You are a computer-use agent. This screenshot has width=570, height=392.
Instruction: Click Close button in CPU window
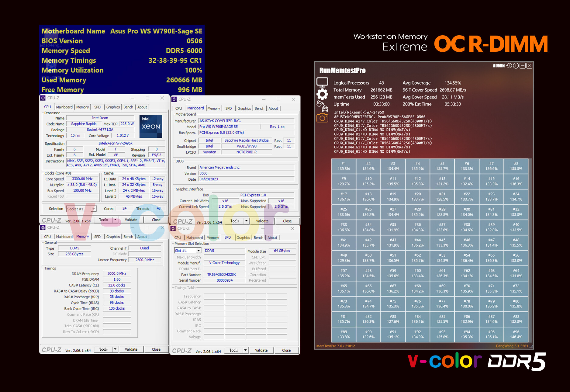coord(156,220)
